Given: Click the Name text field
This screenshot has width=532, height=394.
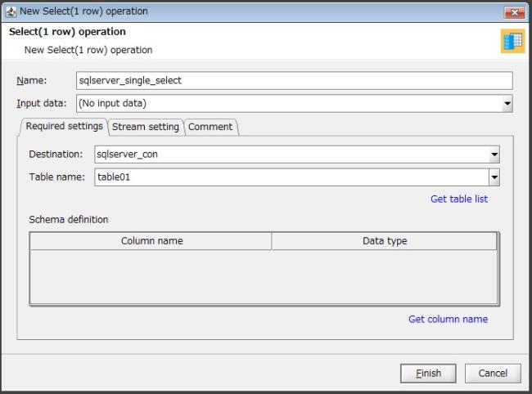Looking at the screenshot, I should pos(294,80).
